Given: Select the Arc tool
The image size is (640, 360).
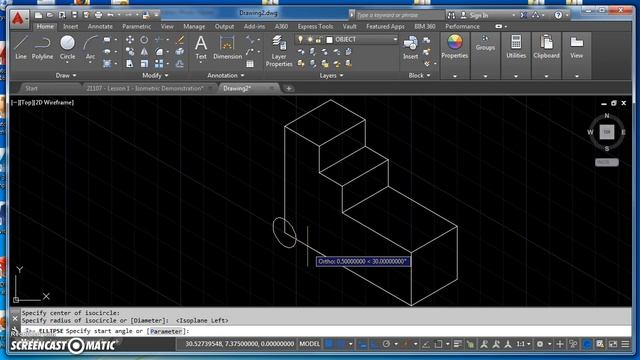Looking at the screenshot, I should 91,48.
